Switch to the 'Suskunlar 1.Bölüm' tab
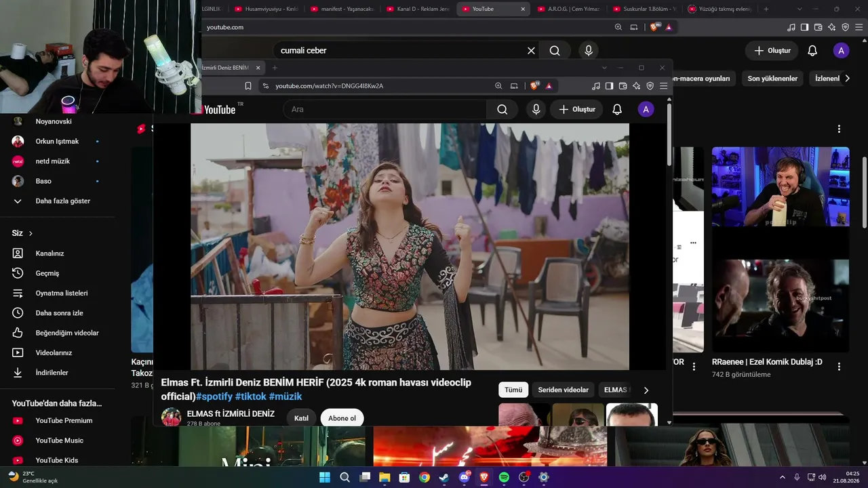The image size is (868, 488). coord(644,9)
